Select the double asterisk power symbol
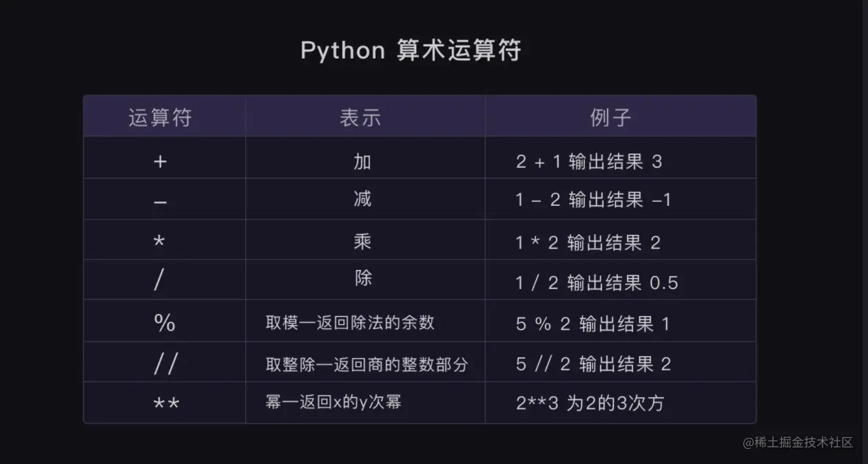This screenshot has width=868, height=464. tap(166, 403)
